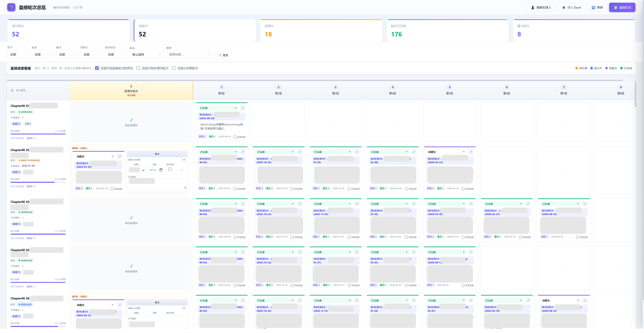Open detail arrow on Chapter00_05 第3轮 card
This screenshot has width=644, height=333.
[357, 252]
